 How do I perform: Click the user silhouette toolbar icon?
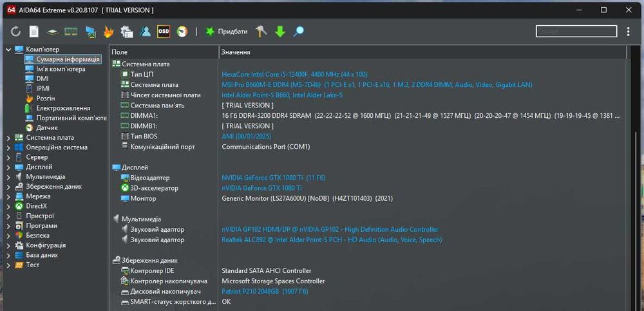pyautogui.click(x=145, y=32)
